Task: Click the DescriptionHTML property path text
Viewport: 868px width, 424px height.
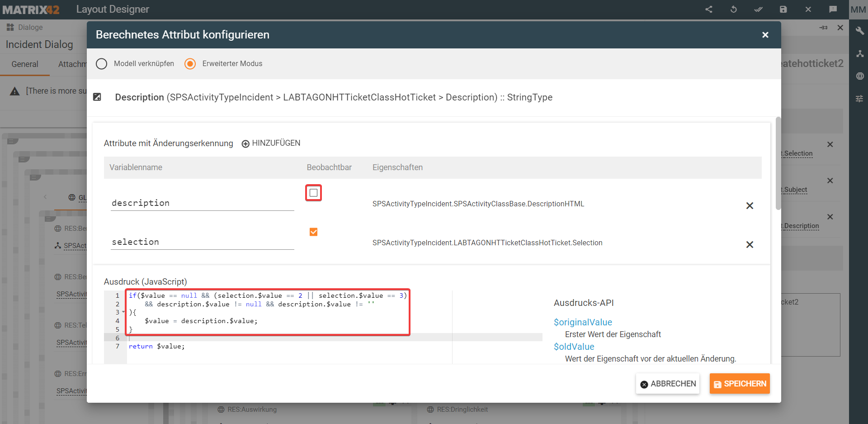Action: 478,204
